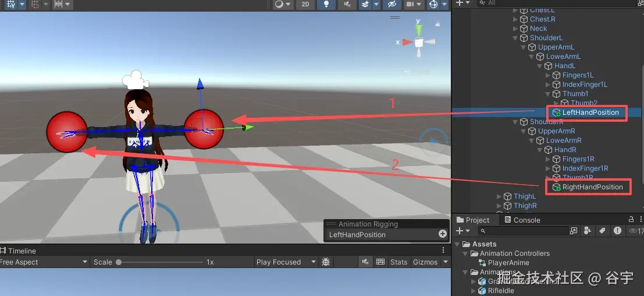Select the left hand red sphere effector
The image size is (644, 296).
click(x=204, y=129)
